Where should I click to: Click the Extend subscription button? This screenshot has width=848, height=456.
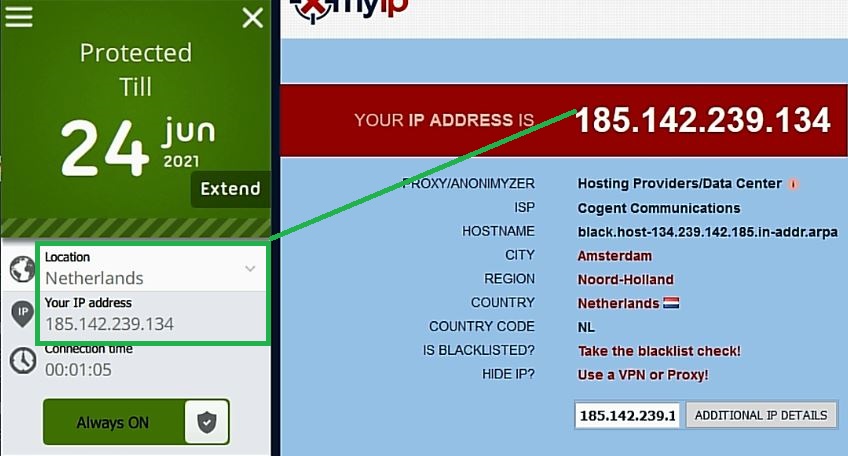(230, 189)
